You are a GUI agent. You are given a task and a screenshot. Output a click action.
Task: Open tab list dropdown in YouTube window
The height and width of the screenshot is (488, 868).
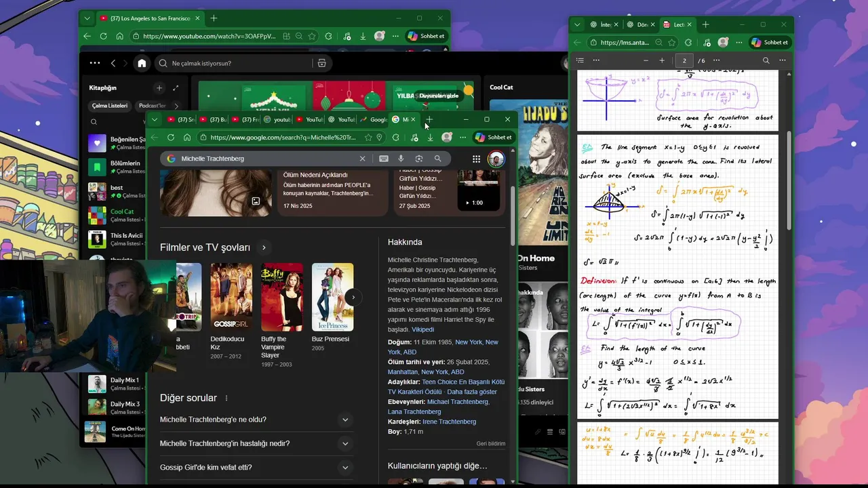[87, 18]
